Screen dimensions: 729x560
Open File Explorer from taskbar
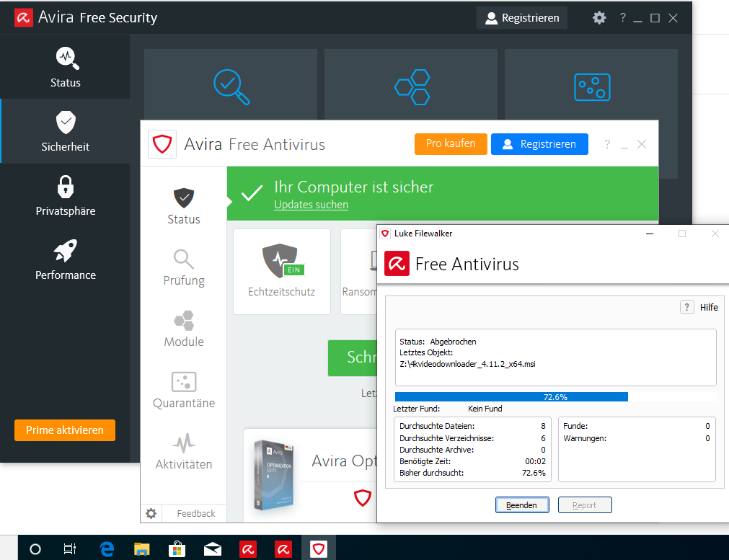[x=142, y=549]
